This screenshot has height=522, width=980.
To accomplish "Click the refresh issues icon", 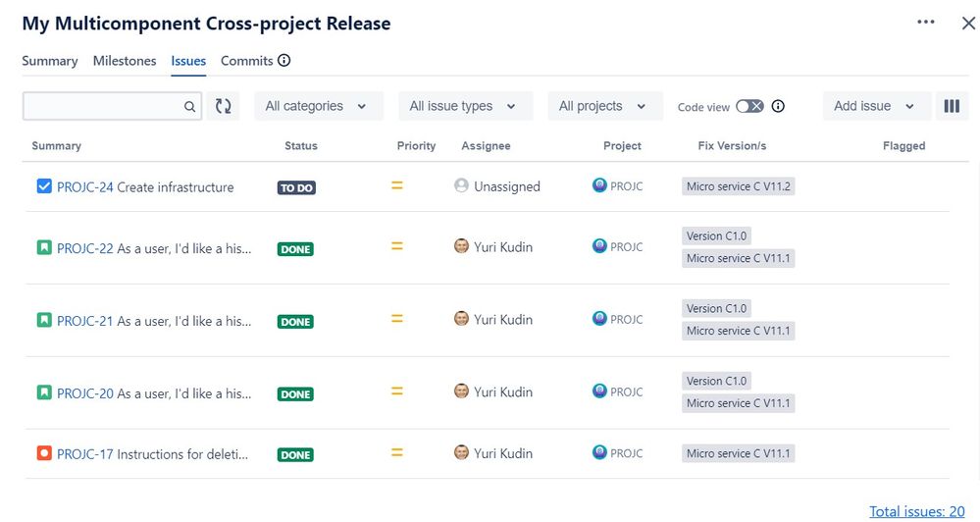I will click(x=223, y=106).
